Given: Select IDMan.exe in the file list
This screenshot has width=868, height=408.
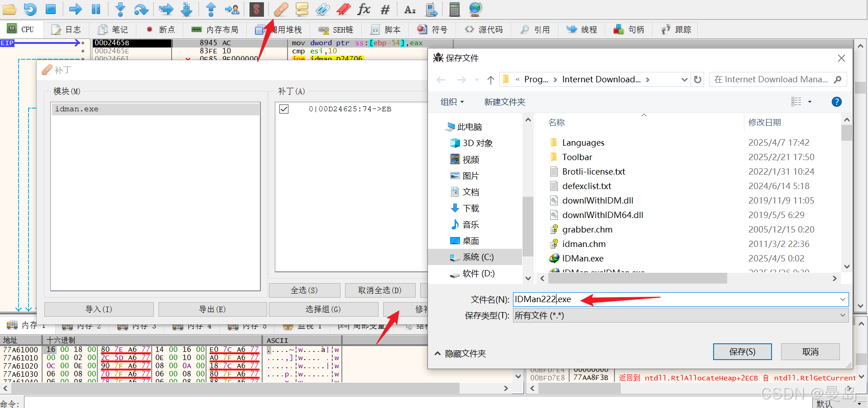Looking at the screenshot, I should point(582,258).
